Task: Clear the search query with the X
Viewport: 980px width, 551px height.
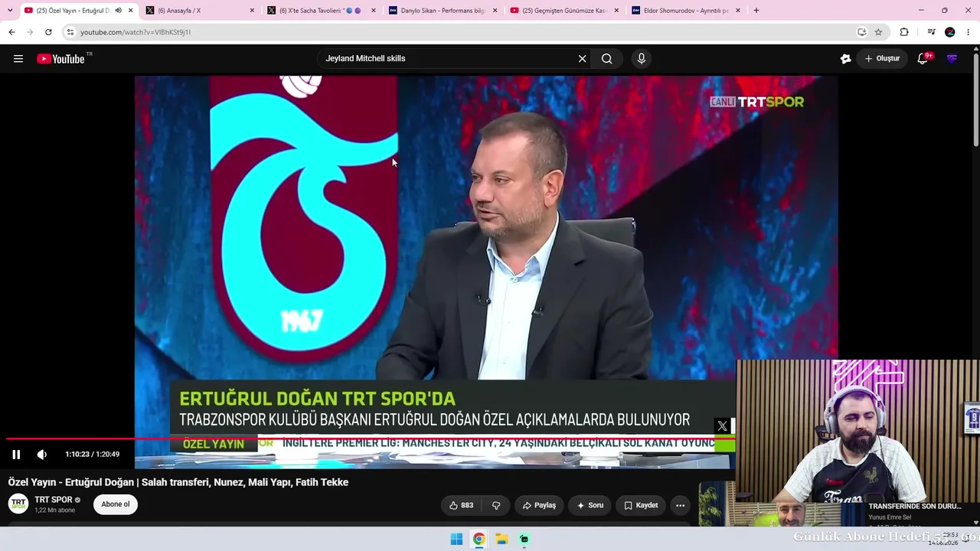Action: [582, 59]
